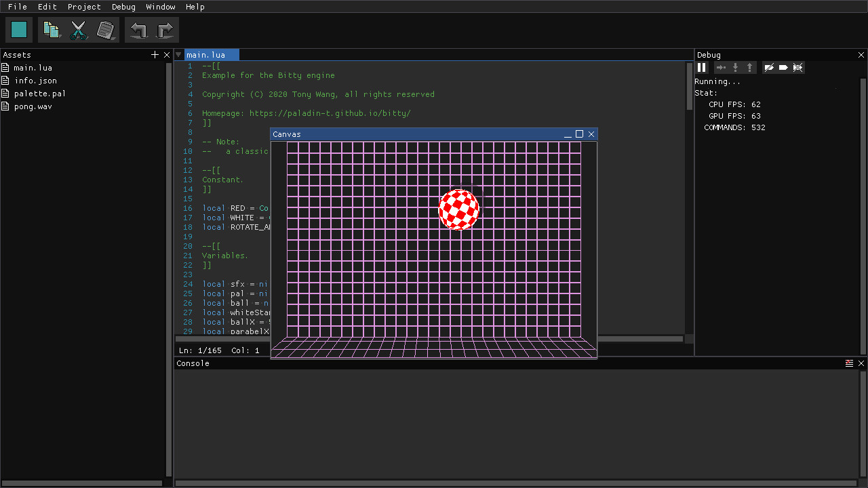The height and width of the screenshot is (488, 868).
Task: Select the Copy icon on the toolbar
Action: click(52, 29)
